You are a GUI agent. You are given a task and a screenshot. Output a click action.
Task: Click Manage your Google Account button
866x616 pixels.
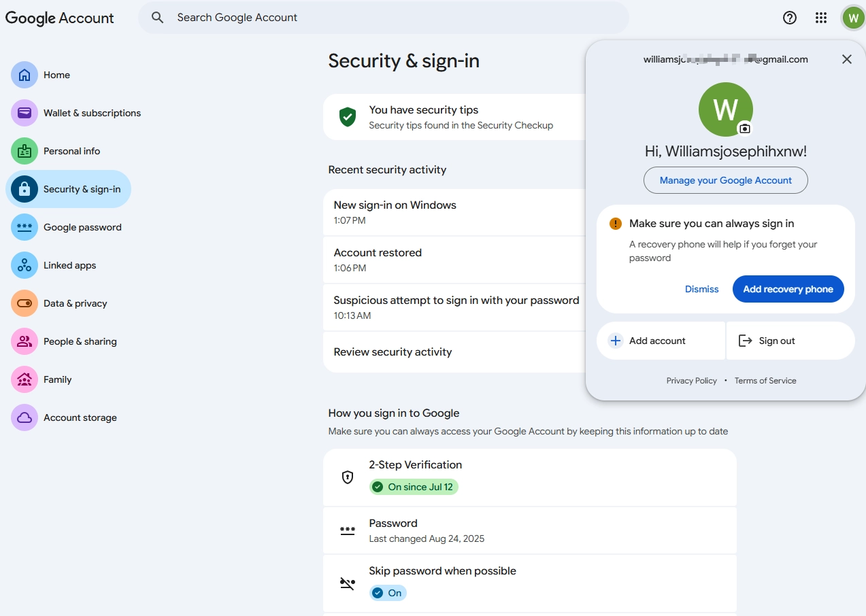click(726, 180)
